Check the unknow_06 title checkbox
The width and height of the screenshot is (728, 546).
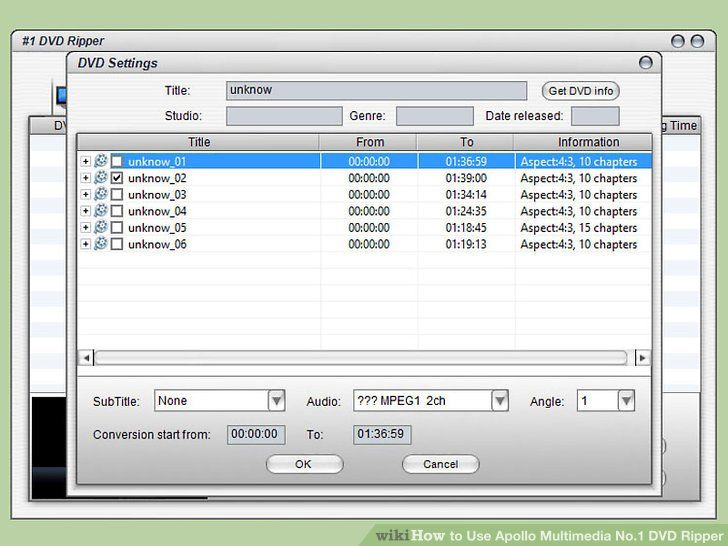point(117,244)
